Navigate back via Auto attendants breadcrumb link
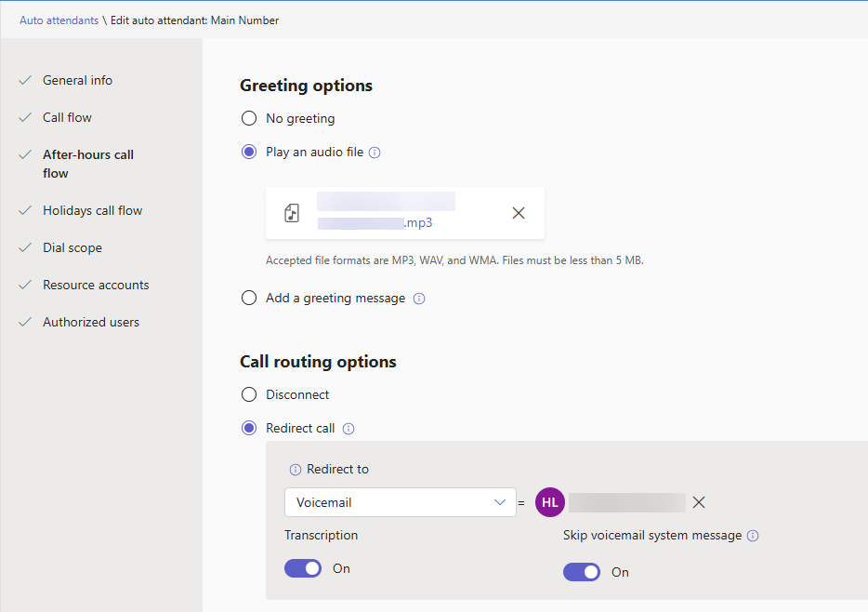 pos(59,20)
